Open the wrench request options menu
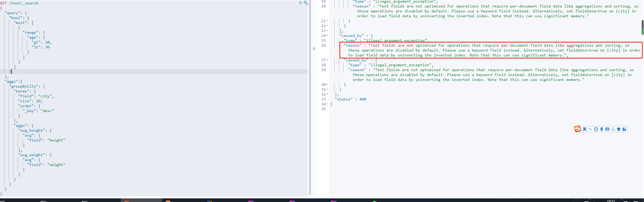644x202 pixels. (306, 3)
